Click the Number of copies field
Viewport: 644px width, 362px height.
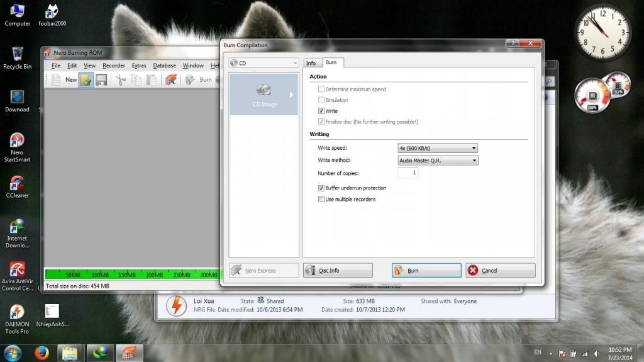coord(408,173)
